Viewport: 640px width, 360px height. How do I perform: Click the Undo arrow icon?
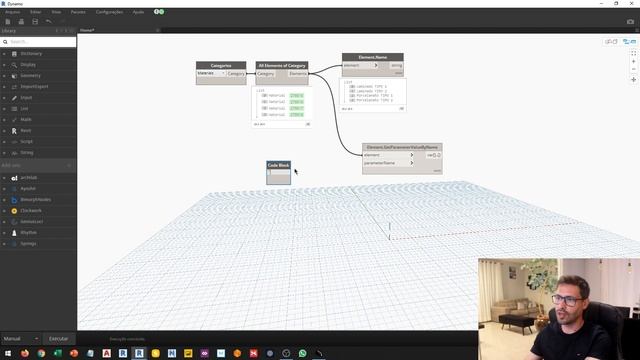coord(49,22)
